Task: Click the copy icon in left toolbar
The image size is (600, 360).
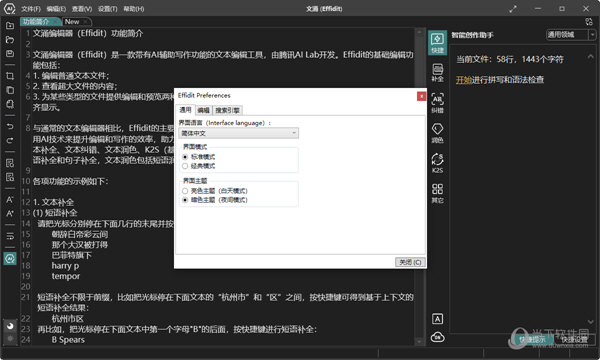Action: 10,90
